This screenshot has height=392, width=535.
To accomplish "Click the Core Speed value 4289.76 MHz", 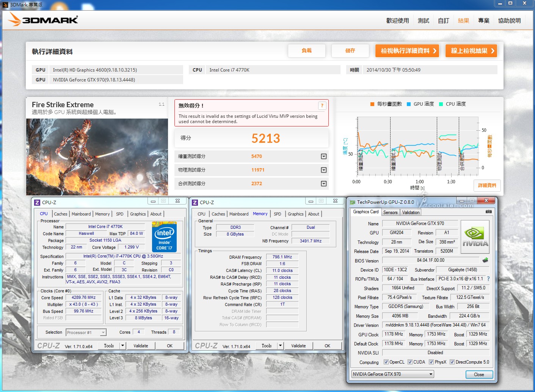I will (x=84, y=298).
